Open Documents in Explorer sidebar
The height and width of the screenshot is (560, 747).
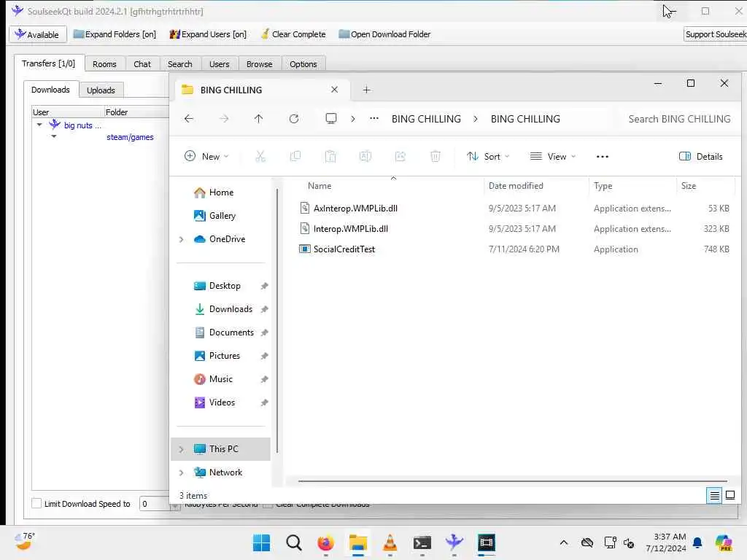224,332
